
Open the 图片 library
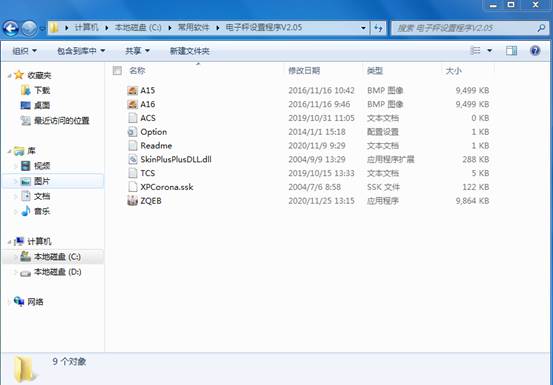click(42, 181)
